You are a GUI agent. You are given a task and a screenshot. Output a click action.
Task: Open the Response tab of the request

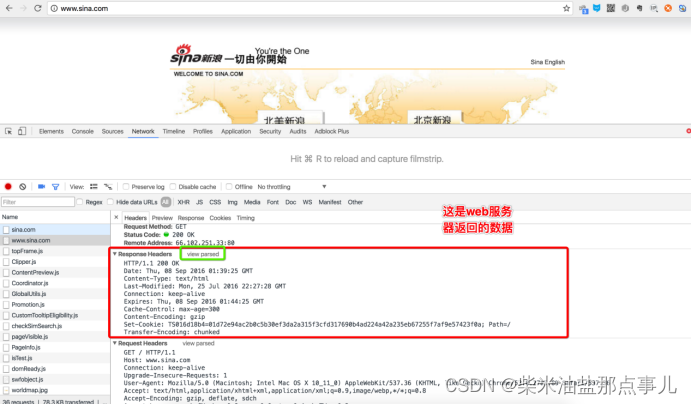191,218
